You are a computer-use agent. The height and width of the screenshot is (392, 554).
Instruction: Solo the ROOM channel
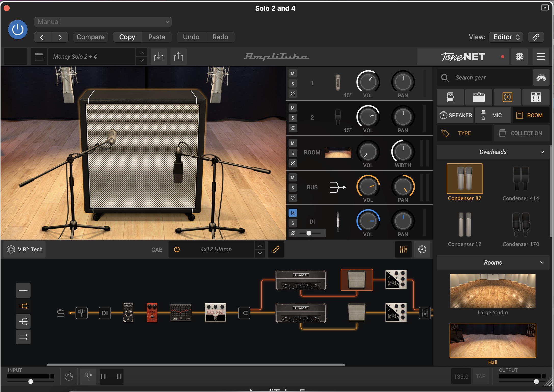[293, 153]
